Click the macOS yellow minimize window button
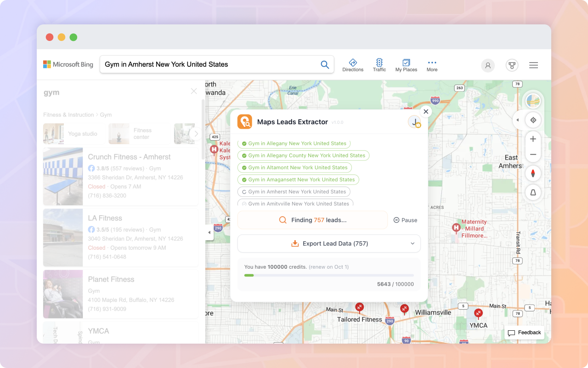 pos(62,37)
